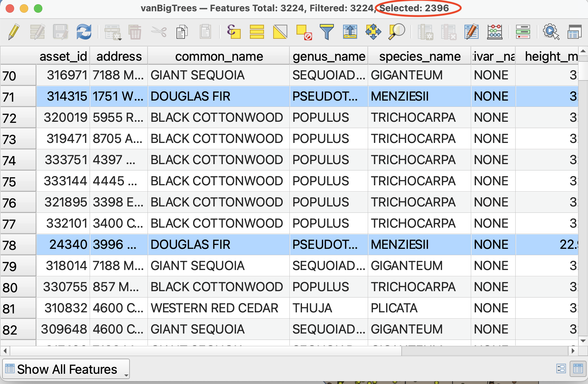Click the horizontal scrollbar's right arrow
588x384 pixels.
(x=573, y=351)
